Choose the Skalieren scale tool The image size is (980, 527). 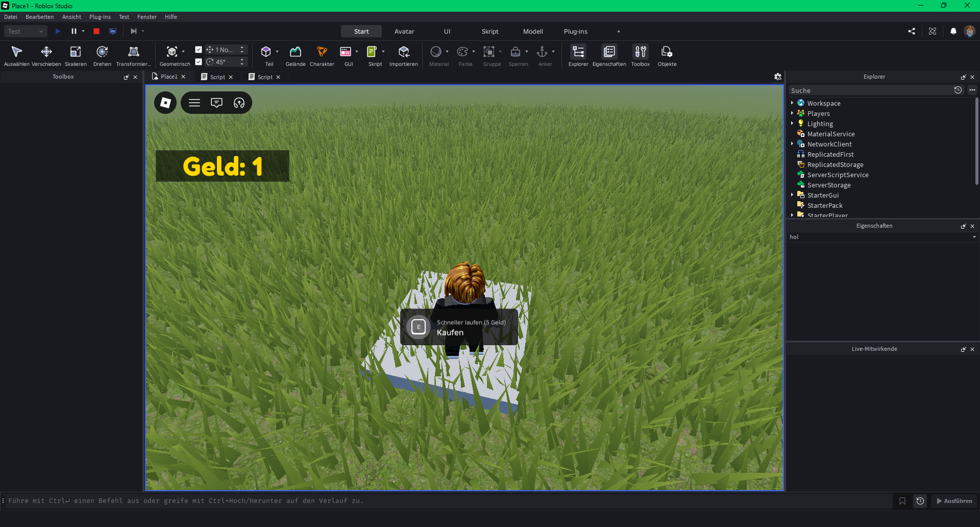76,56
